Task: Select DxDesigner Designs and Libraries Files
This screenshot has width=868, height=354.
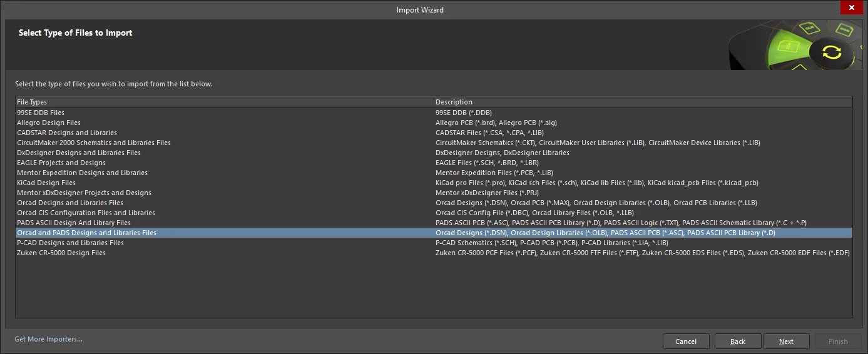Action: coord(434,153)
